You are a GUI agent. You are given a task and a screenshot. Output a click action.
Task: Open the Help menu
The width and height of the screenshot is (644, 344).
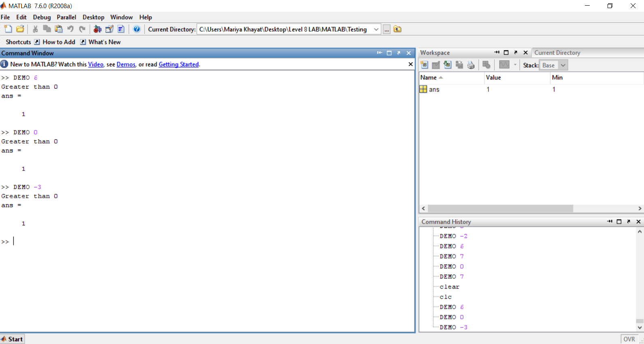(x=146, y=17)
